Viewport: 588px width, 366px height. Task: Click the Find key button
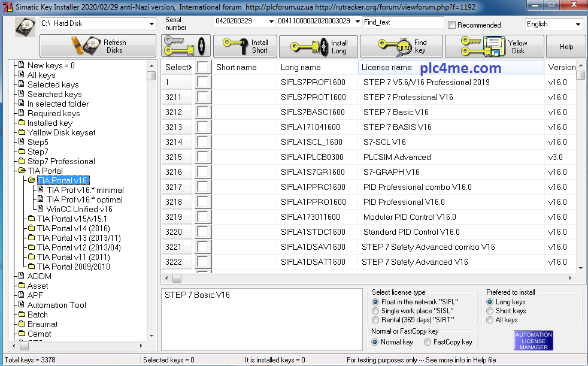(401, 46)
